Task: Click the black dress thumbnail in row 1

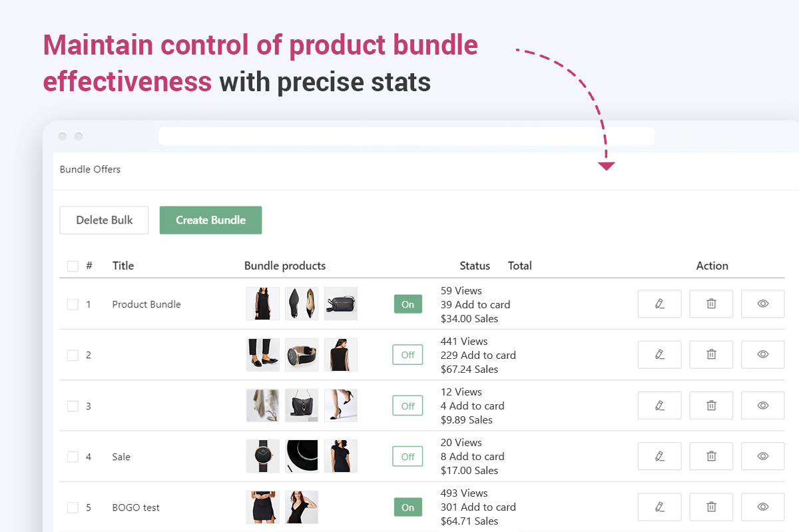Action: (262, 304)
